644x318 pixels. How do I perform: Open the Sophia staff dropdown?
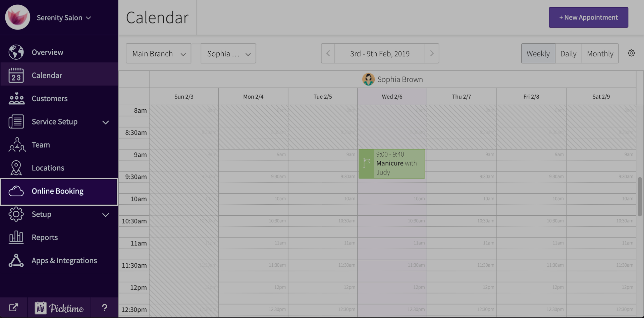228,53
